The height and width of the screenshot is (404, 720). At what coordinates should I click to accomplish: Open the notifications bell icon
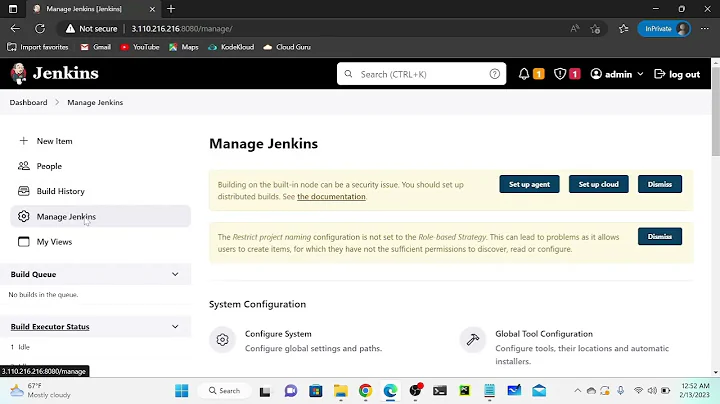(523, 74)
